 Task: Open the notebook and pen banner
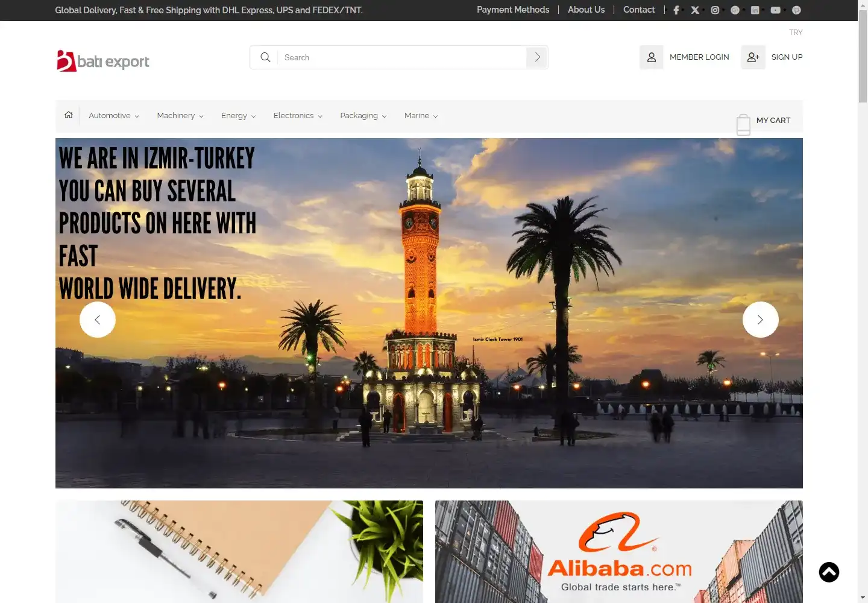(x=239, y=552)
